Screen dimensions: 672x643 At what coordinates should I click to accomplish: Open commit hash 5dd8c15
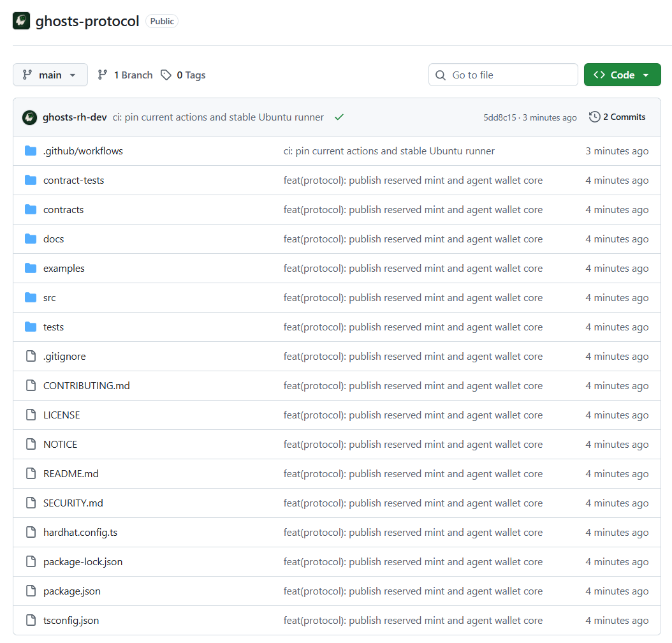click(x=500, y=117)
